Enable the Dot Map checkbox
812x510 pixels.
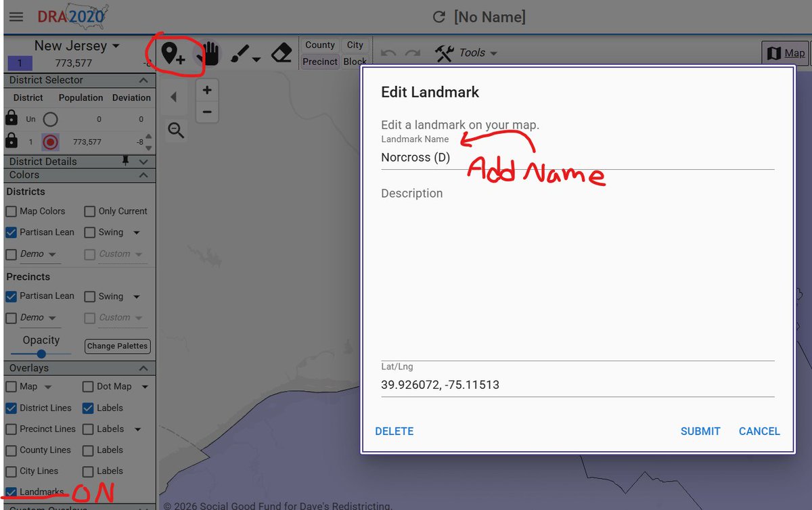(x=88, y=387)
